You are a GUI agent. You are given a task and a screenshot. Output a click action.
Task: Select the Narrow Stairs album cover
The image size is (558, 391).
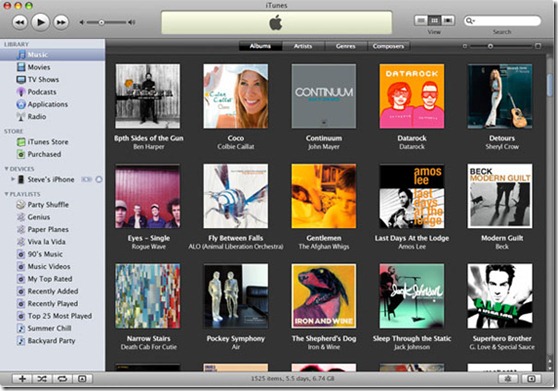click(x=148, y=296)
